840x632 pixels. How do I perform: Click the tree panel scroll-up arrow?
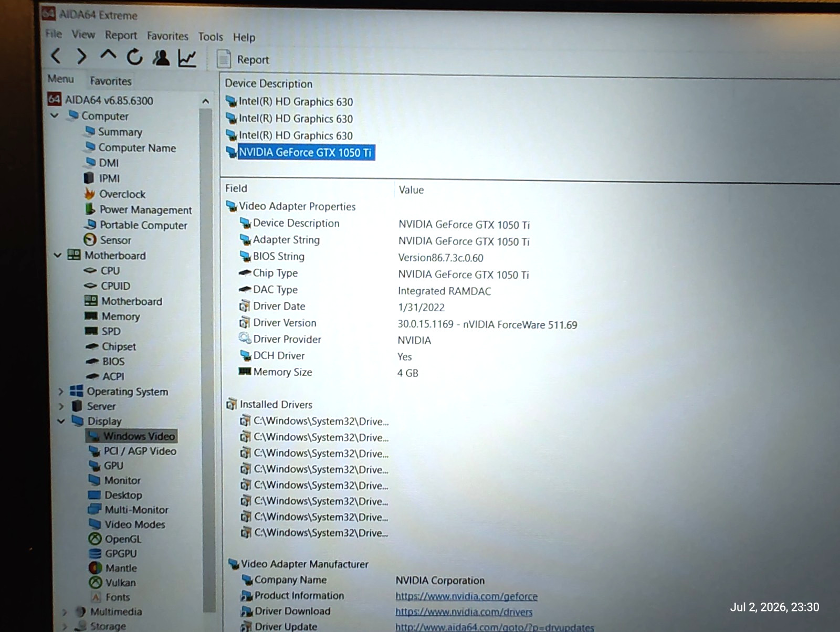[x=206, y=101]
